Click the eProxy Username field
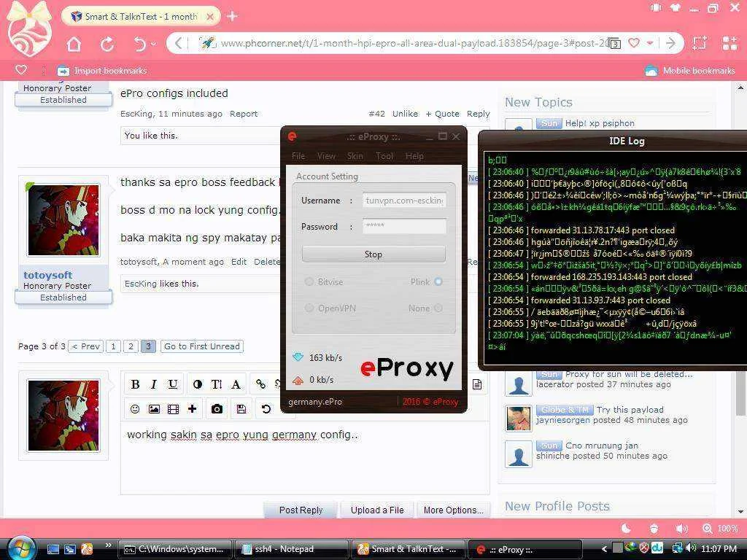747x560 pixels. [404, 201]
